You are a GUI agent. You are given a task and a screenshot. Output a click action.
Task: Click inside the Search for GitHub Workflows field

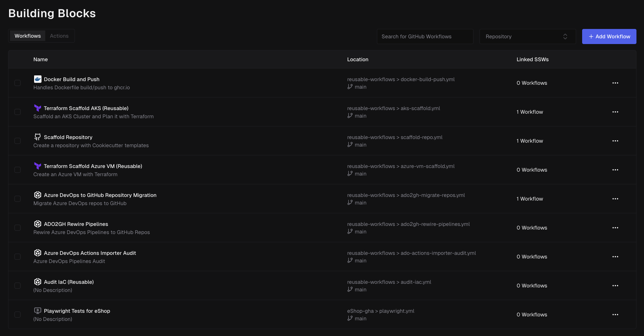point(425,36)
